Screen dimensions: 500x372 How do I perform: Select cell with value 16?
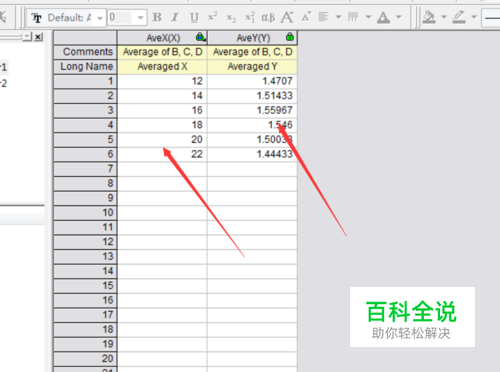pyautogui.click(x=162, y=110)
